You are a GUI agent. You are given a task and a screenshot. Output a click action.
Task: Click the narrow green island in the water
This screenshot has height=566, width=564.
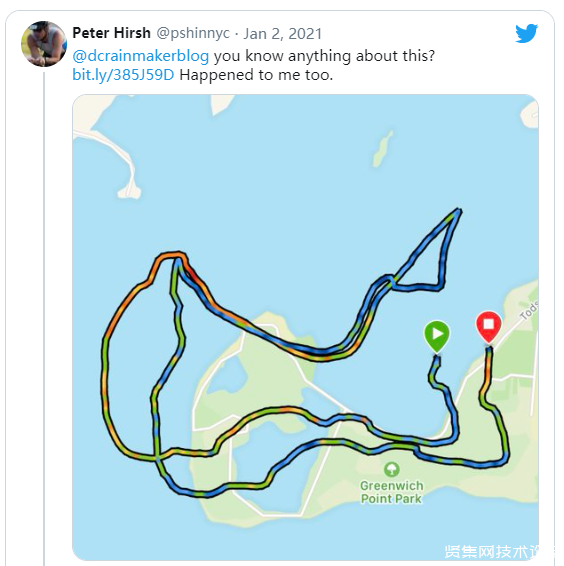[382, 148]
